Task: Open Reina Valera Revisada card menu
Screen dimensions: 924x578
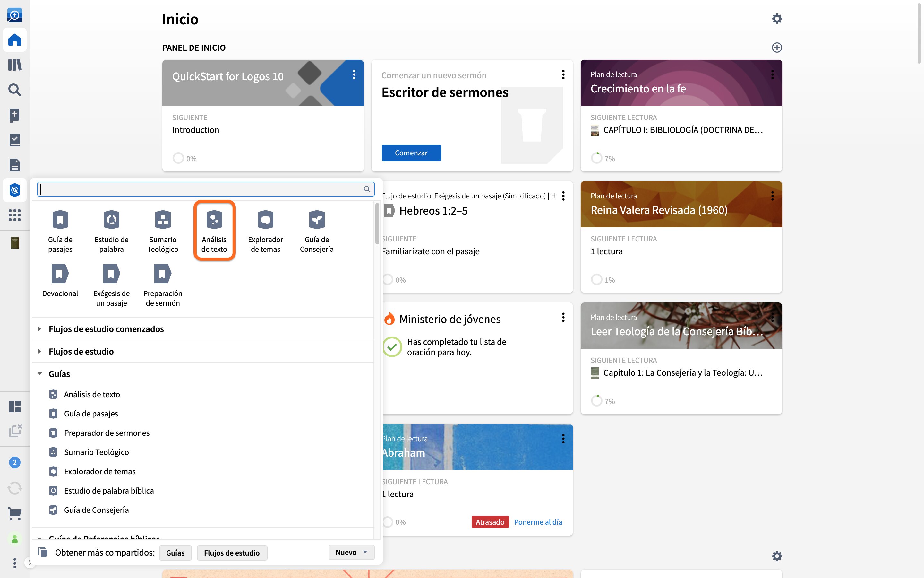Action: (x=773, y=196)
